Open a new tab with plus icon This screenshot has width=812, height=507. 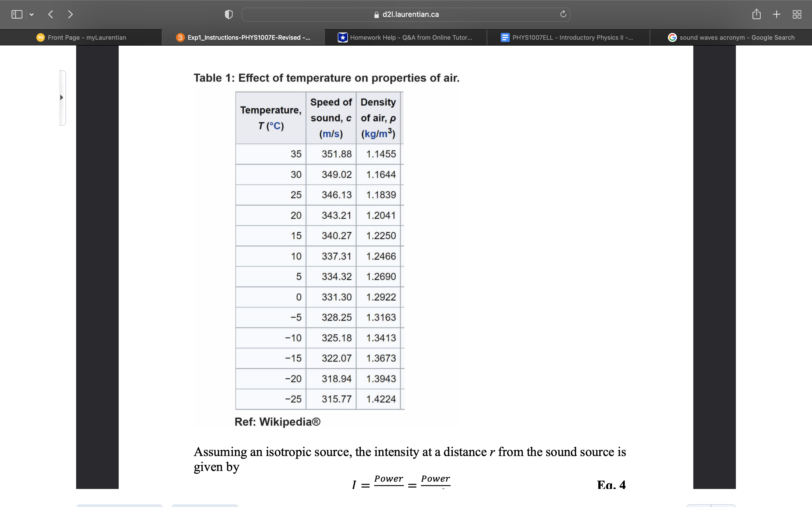[776, 14]
